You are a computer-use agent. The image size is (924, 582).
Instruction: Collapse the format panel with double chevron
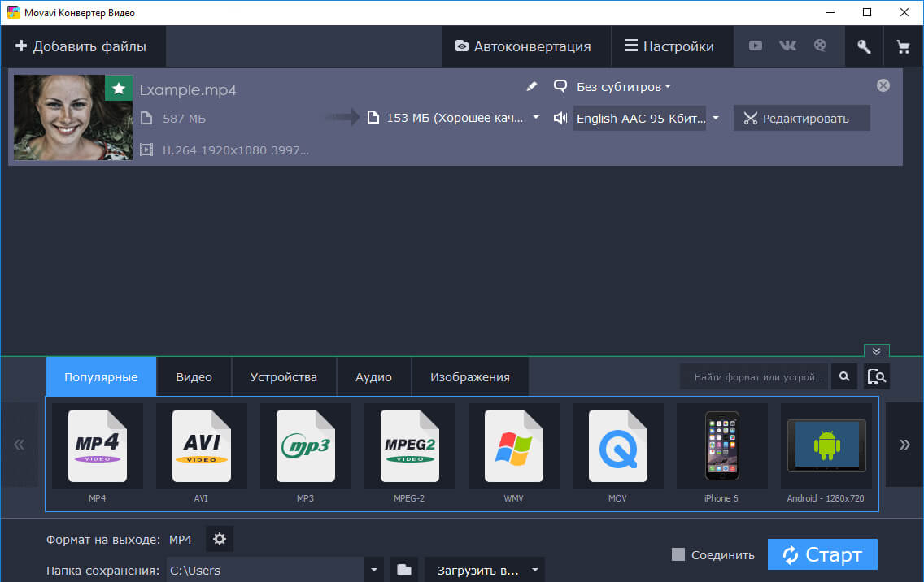coord(876,351)
